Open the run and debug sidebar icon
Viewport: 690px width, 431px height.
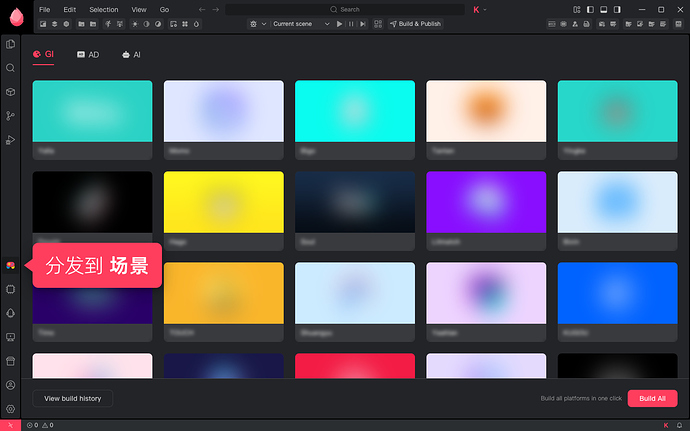point(11,140)
